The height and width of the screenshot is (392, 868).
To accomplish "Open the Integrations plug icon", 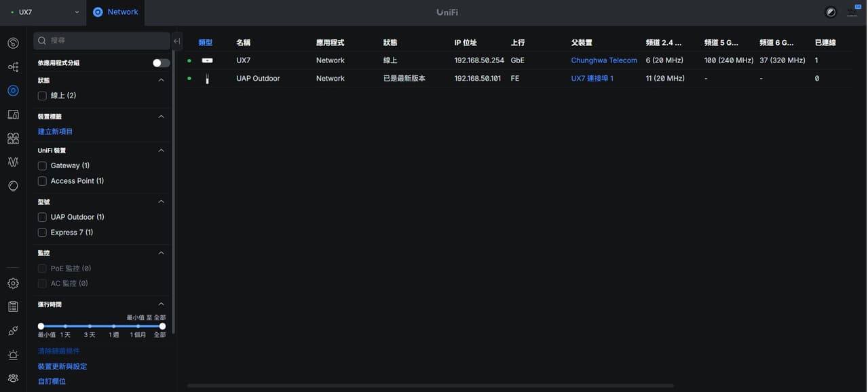I will 13,331.
